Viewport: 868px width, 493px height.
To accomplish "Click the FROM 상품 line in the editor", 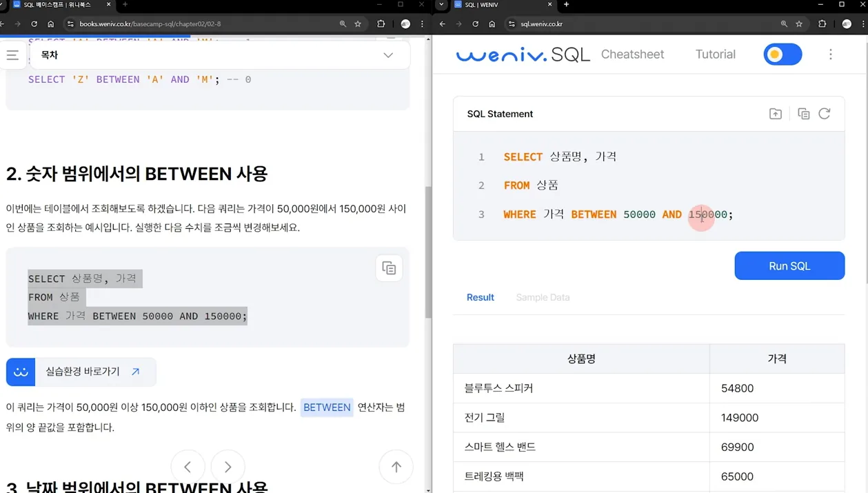I will tap(531, 185).
